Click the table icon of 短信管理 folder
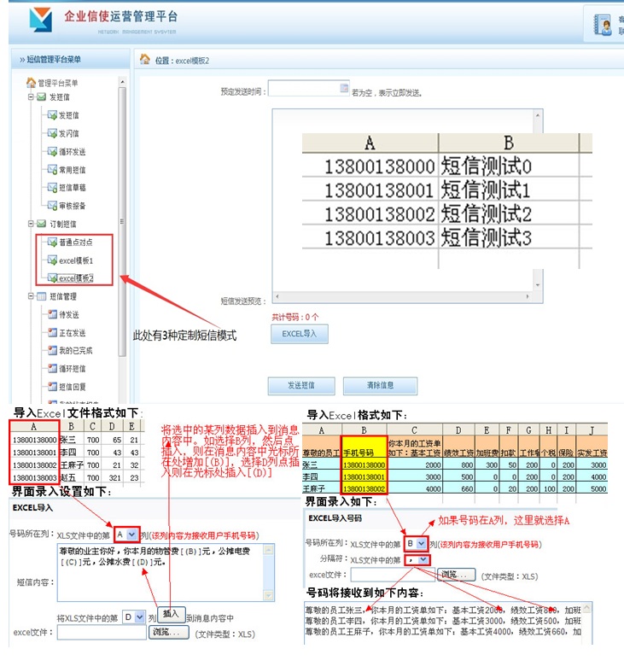This screenshot has height=672, width=624. point(41,296)
